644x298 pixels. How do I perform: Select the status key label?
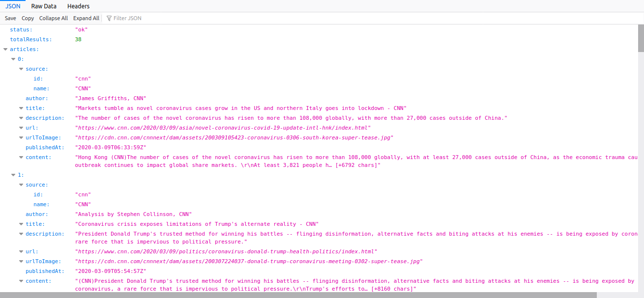[21, 29]
